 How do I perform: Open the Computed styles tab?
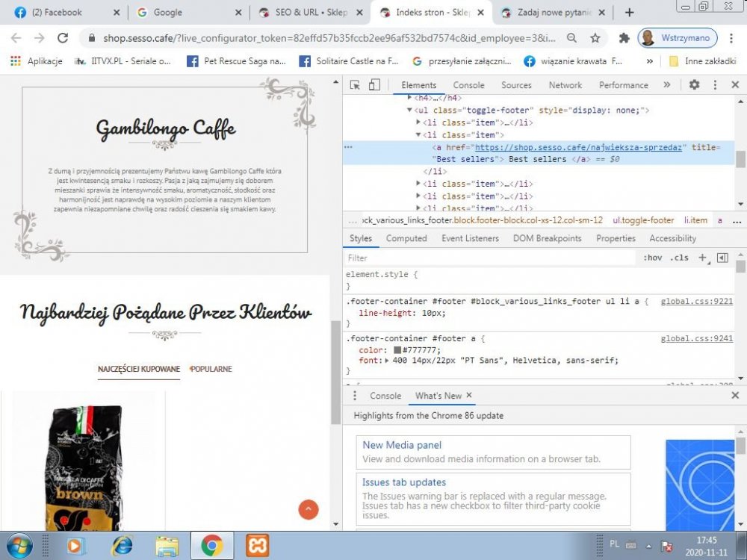[406, 239]
